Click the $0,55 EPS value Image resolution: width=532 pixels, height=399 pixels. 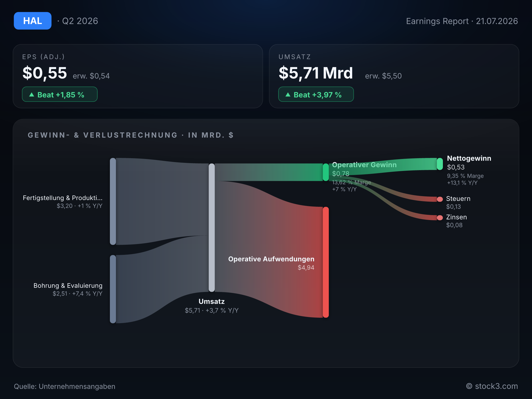tap(45, 73)
